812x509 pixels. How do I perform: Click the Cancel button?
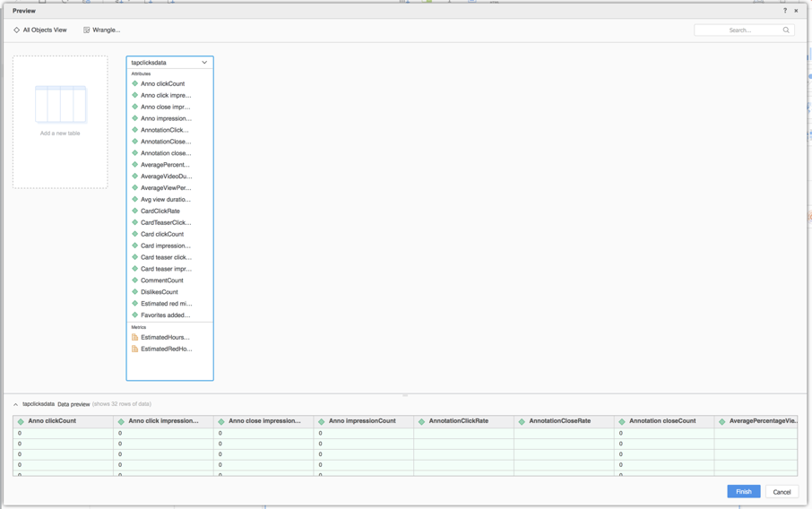782,492
